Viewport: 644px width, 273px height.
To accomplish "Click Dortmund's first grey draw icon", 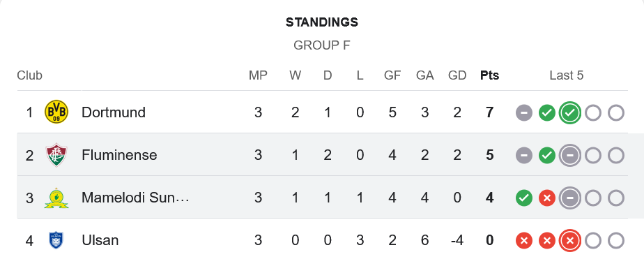I will click(x=524, y=112).
